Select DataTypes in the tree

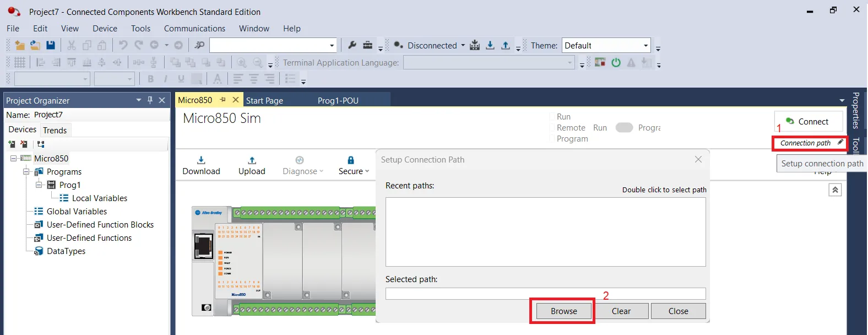coord(66,251)
